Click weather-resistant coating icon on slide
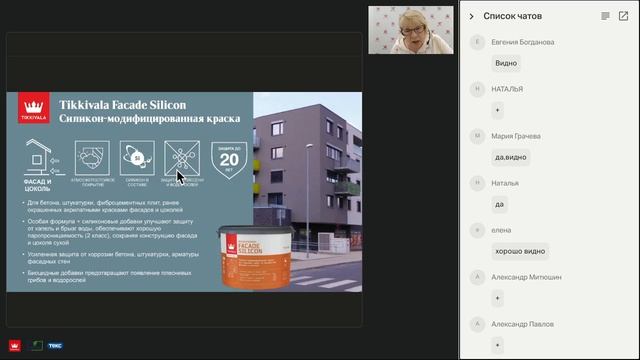This screenshot has height=360, width=640. [x=92, y=158]
